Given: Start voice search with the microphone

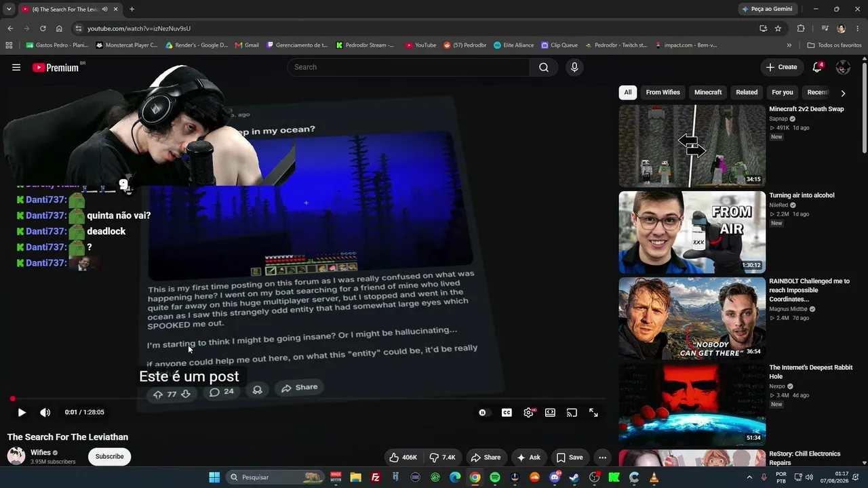Looking at the screenshot, I should coord(574,67).
